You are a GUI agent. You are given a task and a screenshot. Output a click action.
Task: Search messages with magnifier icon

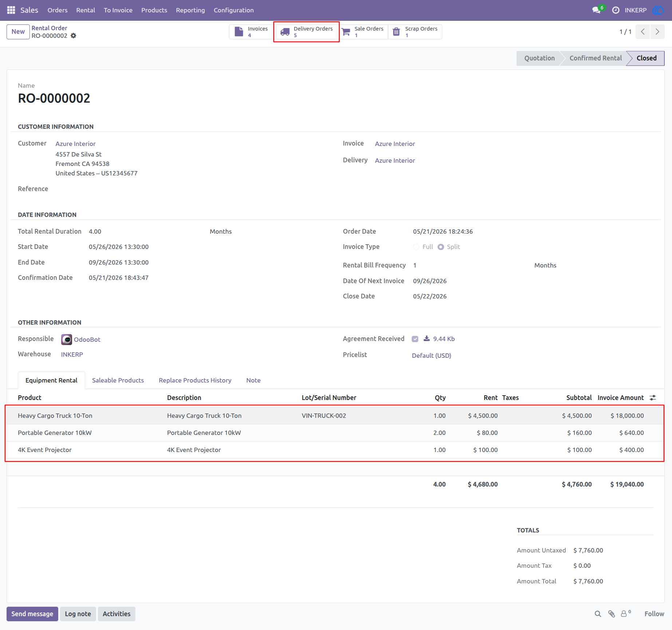[x=598, y=614]
